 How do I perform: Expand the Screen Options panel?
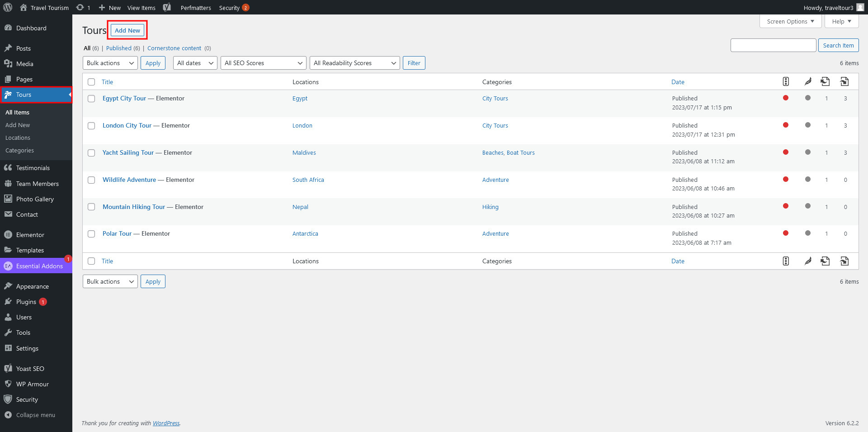coord(790,21)
